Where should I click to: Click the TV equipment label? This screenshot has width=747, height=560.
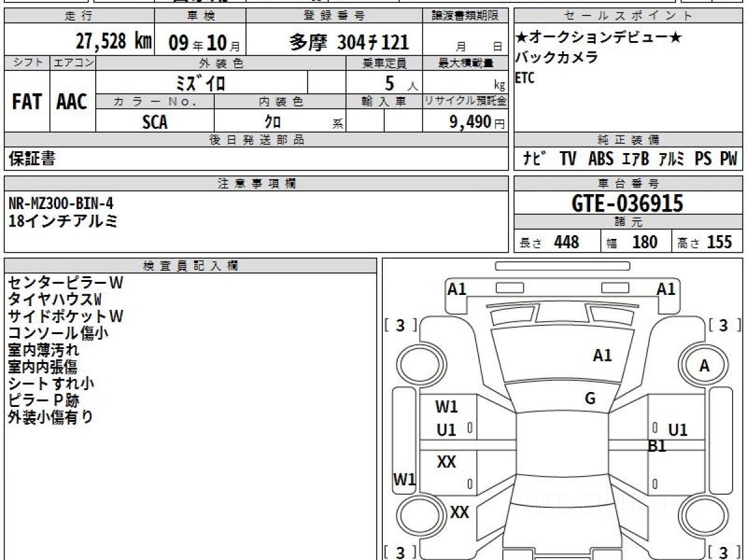pyautogui.click(x=567, y=159)
